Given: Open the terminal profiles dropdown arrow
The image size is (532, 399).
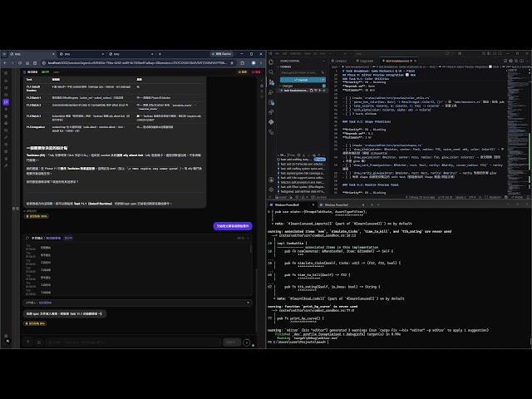Looking at the screenshot, I should pyautogui.click(x=378, y=204).
